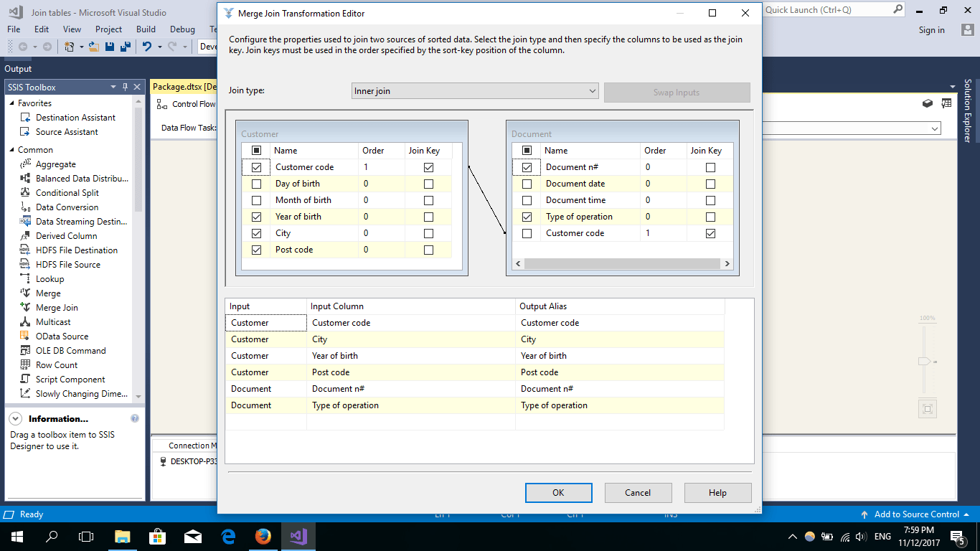
Task: Open the File menu
Action: pyautogui.click(x=13, y=29)
